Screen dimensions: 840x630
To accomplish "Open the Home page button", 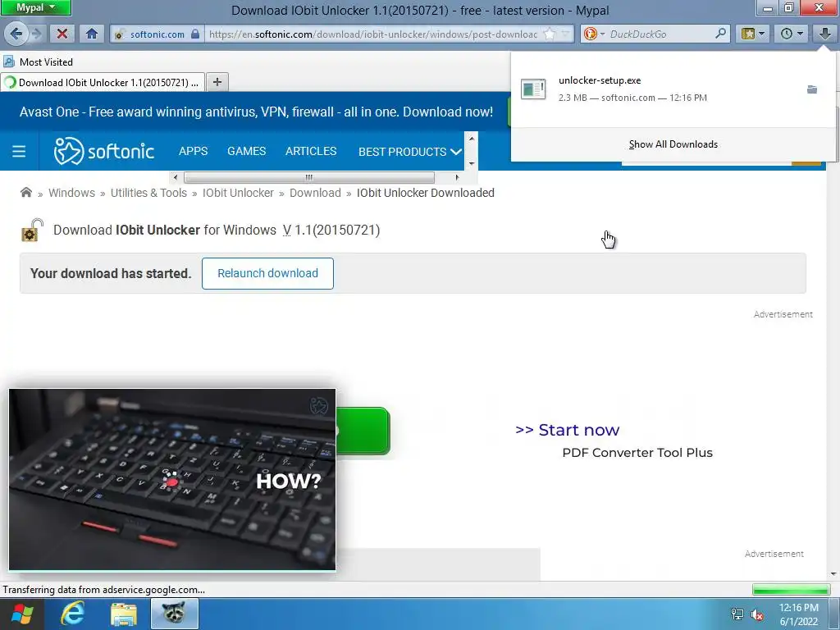I will click(92, 34).
